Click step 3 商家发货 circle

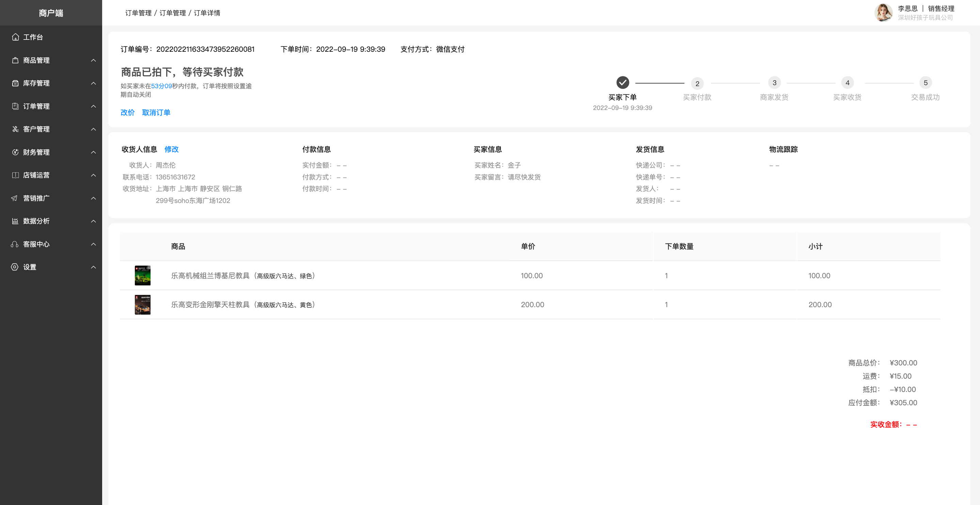coord(774,83)
